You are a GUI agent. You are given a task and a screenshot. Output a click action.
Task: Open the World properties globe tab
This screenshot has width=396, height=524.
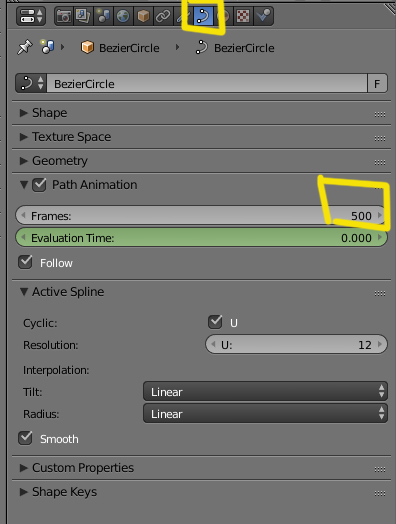pos(123,16)
